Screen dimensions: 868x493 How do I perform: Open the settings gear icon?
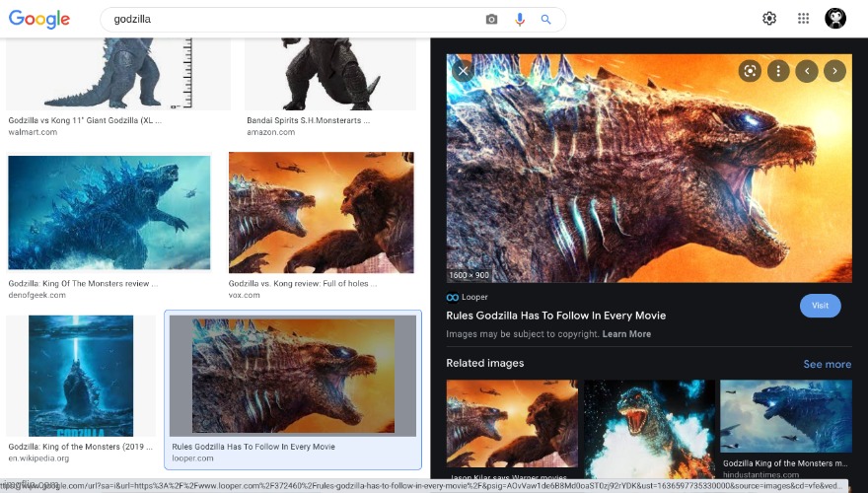pos(769,19)
